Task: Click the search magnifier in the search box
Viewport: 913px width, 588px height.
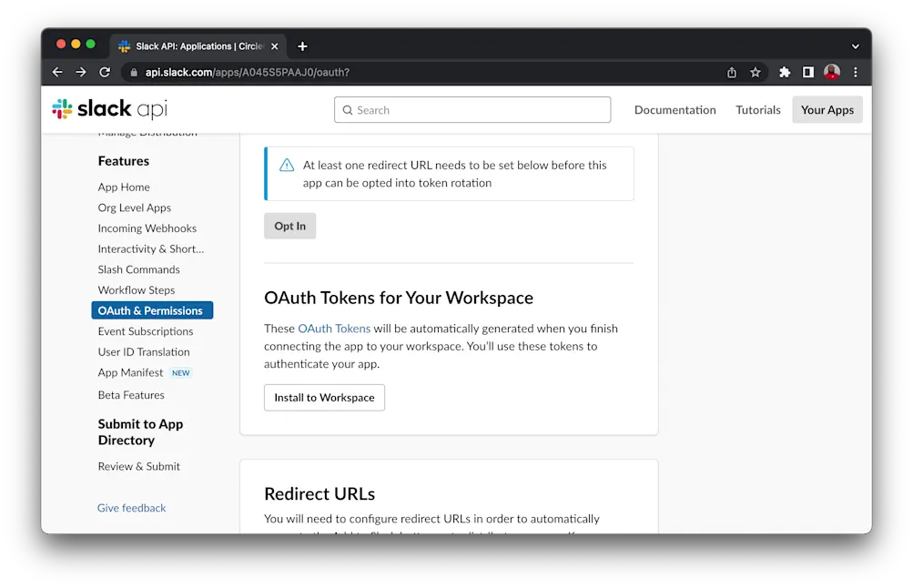Action: click(348, 109)
